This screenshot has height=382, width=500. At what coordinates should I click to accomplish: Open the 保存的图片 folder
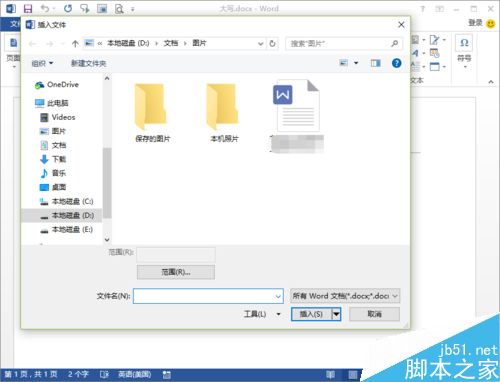[152, 113]
